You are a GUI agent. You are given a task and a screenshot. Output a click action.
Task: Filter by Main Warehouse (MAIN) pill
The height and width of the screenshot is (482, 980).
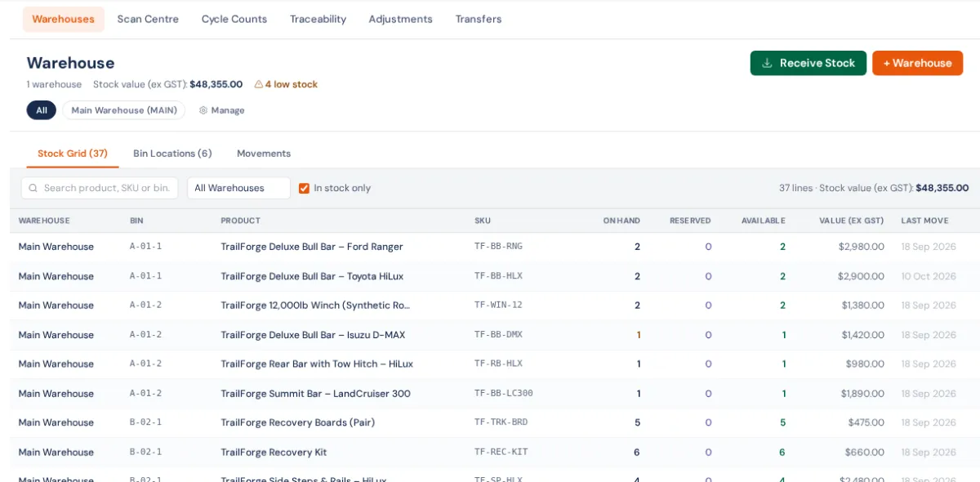coord(124,110)
